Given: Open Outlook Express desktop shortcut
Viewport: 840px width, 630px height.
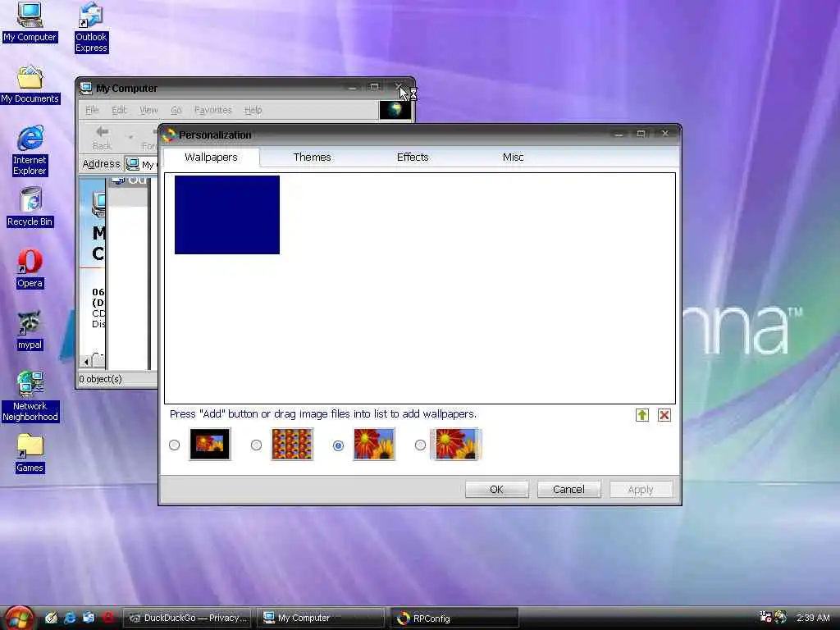Looking at the screenshot, I should click(91, 27).
